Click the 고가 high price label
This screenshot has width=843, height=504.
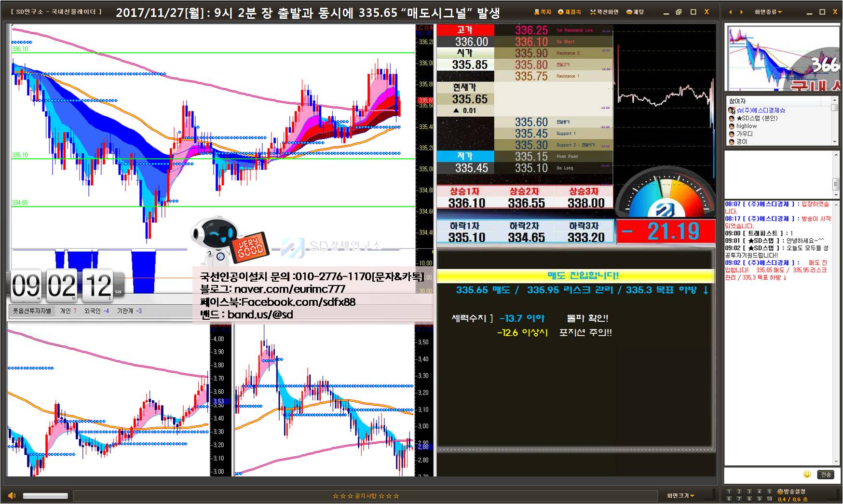(465, 30)
